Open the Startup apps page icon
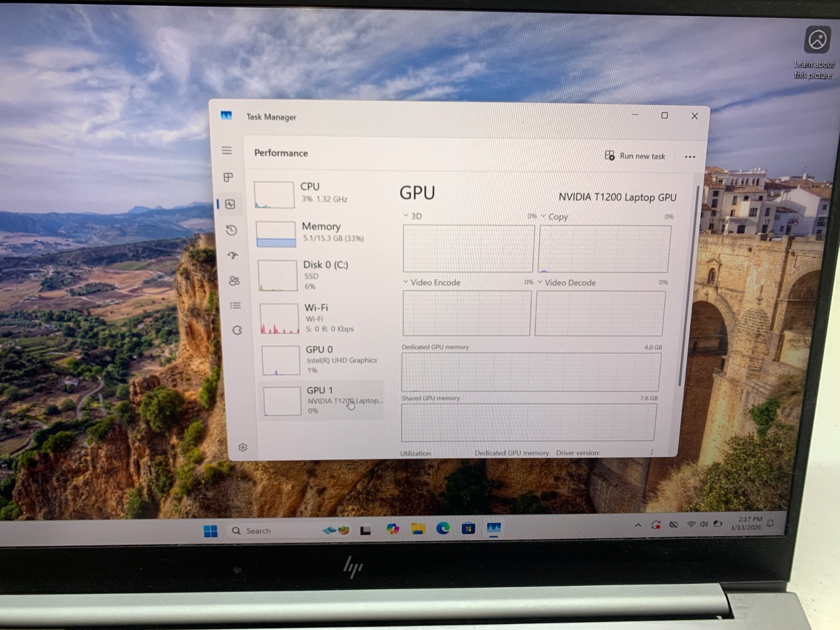This screenshot has width=840, height=630. (x=233, y=255)
